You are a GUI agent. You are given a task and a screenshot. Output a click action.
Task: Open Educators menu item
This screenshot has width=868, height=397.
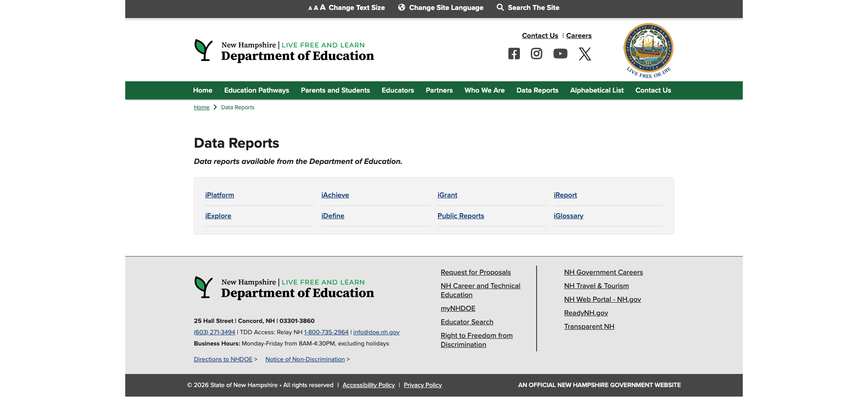coord(398,90)
